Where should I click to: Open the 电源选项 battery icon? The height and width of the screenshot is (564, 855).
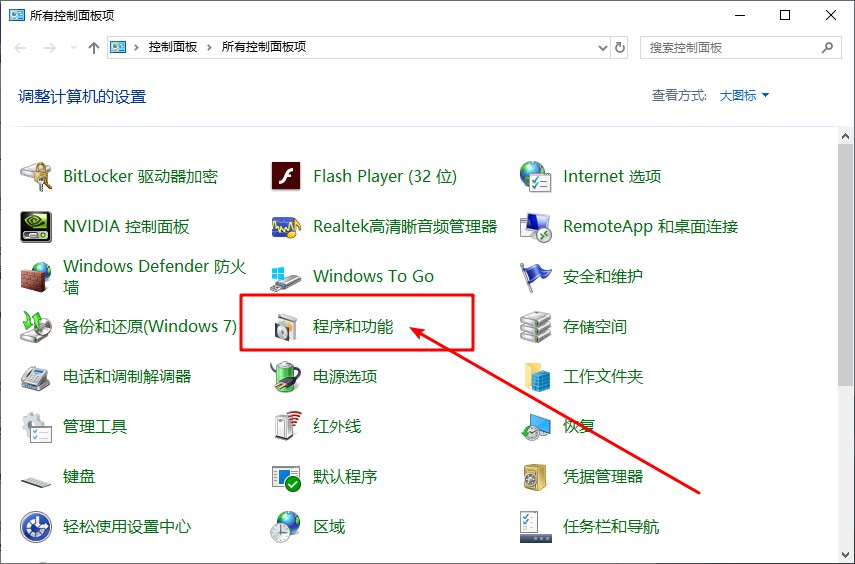click(286, 377)
